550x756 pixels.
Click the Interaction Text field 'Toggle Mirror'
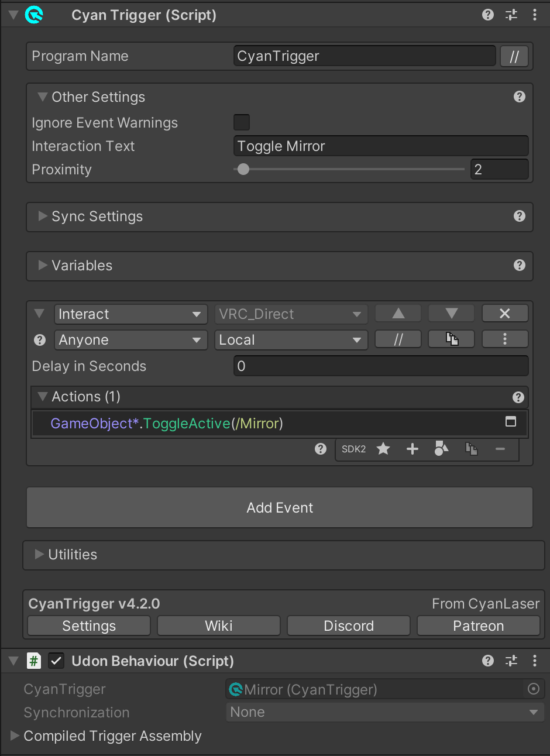(x=381, y=146)
